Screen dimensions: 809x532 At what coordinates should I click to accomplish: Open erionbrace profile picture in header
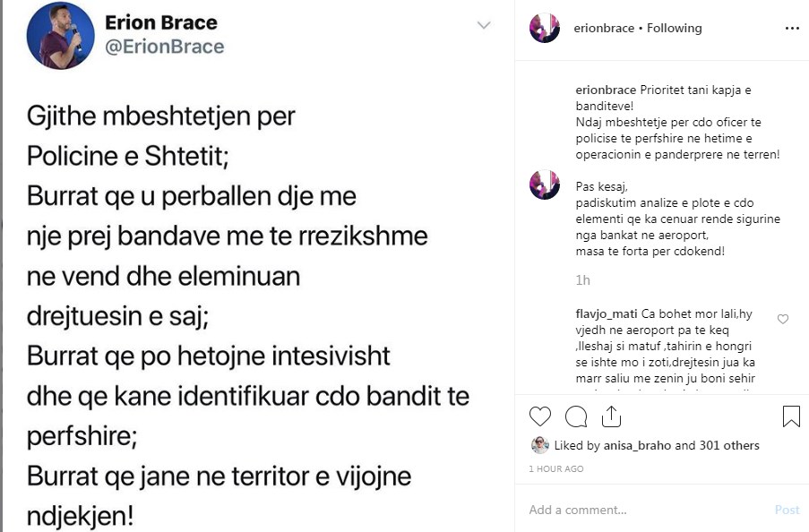[x=546, y=29]
